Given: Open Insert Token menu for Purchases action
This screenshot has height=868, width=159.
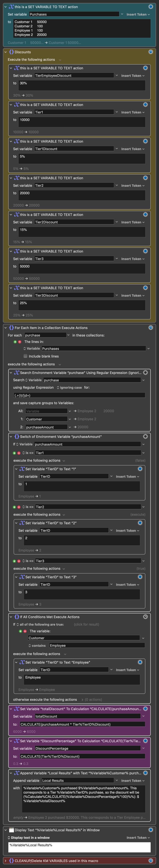Looking at the screenshot, I should coord(138,14).
